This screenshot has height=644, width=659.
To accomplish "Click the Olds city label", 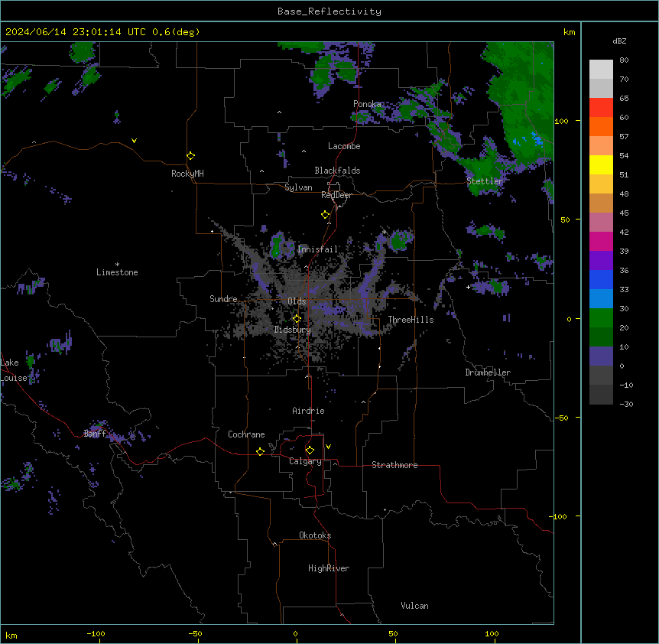I will [x=297, y=301].
